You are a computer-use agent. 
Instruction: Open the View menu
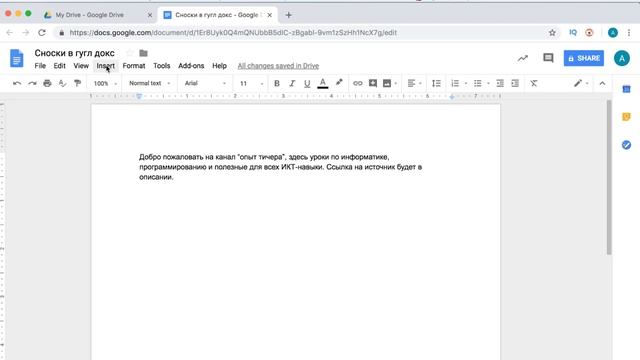coord(81,66)
